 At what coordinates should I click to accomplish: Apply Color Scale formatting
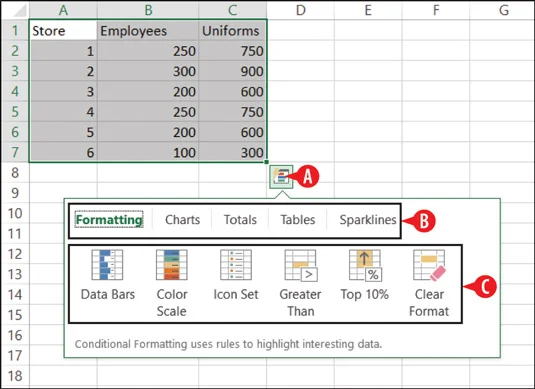[172, 284]
